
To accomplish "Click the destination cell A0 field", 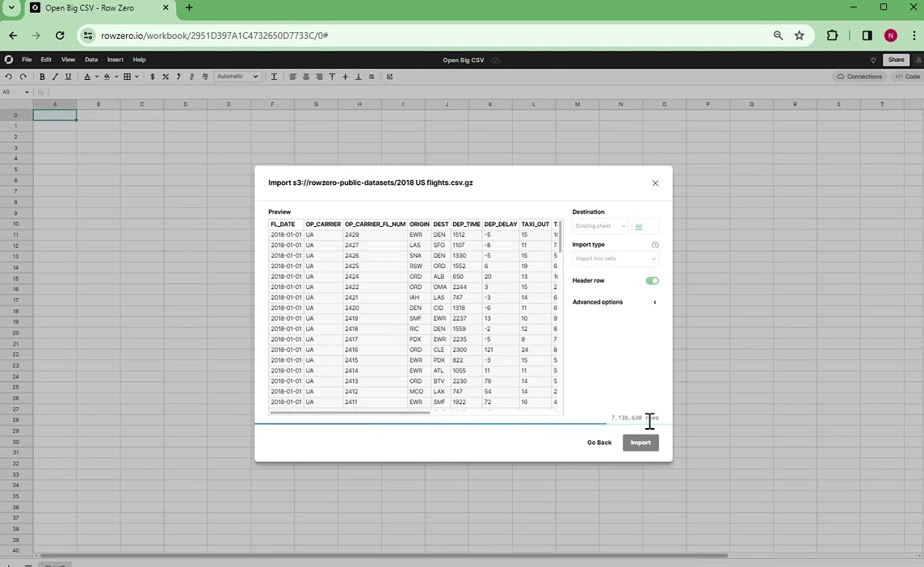I will (x=645, y=226).
